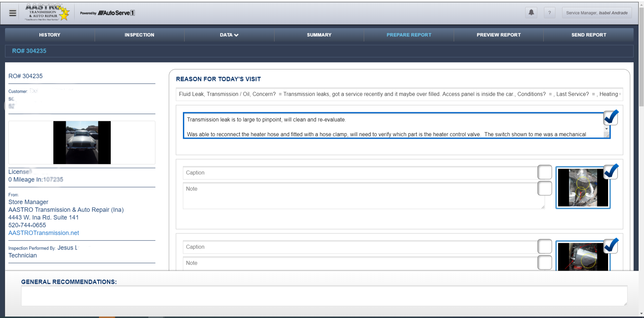Open the hamburger menu
The height and width of the screenshot is (318, 644).
coord(13,13)
